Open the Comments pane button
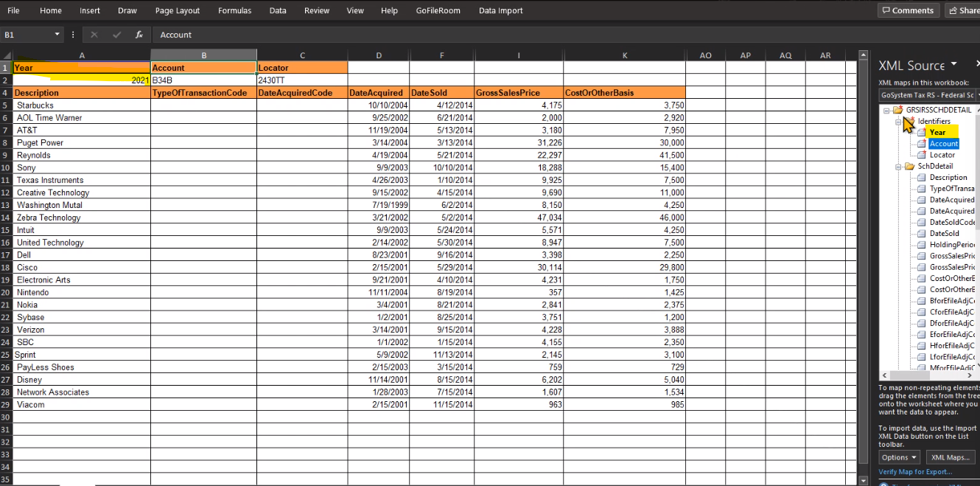Image resolution: width=980 pixels, height=486 pixels. [909, 10]
